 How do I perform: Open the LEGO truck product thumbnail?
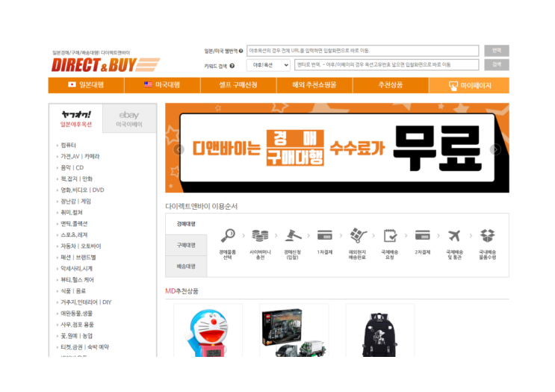[x=294, y=332]
